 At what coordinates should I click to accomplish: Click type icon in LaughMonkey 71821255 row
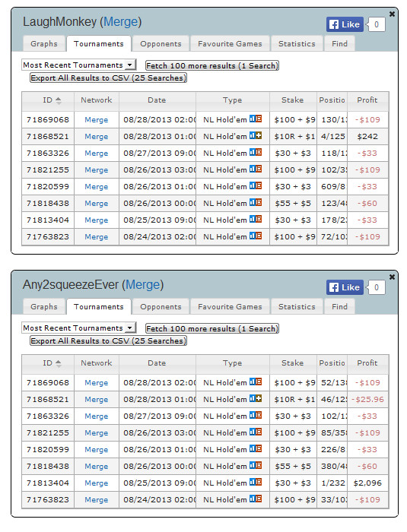[256, 169]
